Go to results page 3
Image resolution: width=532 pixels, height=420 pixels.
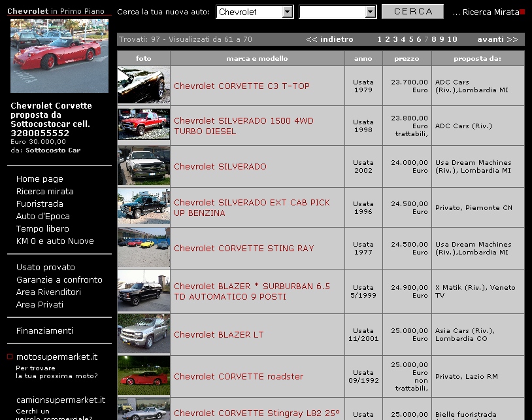point(395,39)
